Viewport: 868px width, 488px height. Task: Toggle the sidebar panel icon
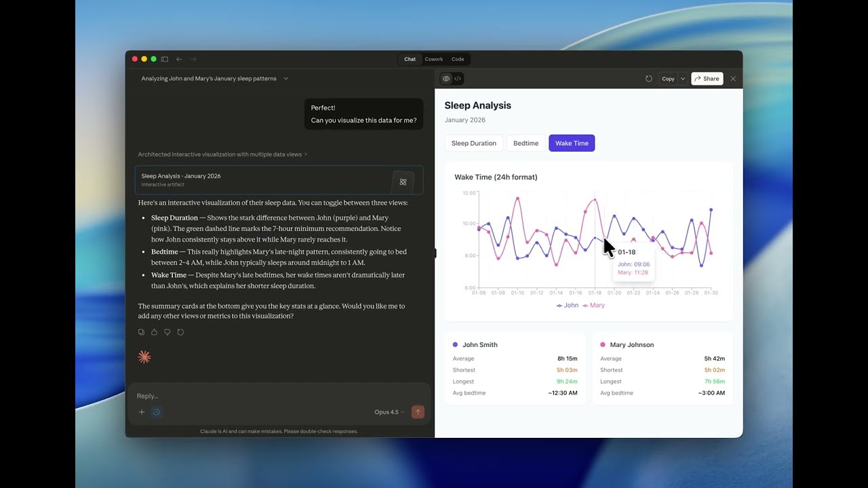click(x=164, y=59)
